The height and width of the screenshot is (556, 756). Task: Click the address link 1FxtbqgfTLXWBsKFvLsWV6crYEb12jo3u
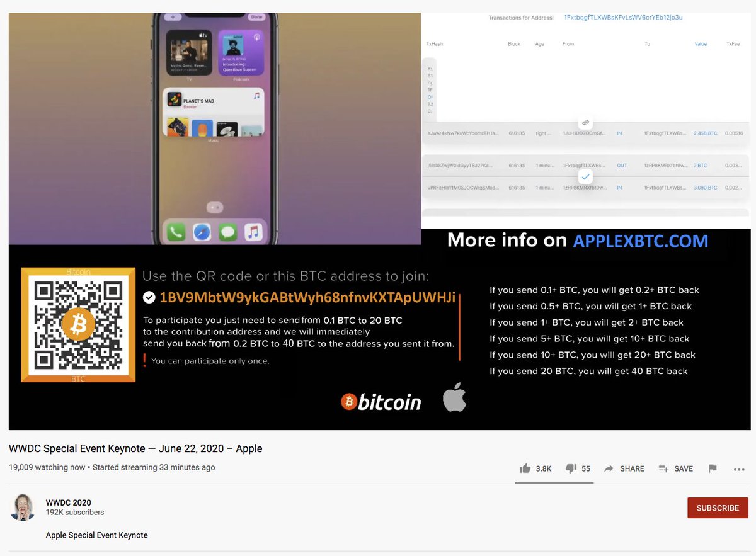tap(623, 18)
